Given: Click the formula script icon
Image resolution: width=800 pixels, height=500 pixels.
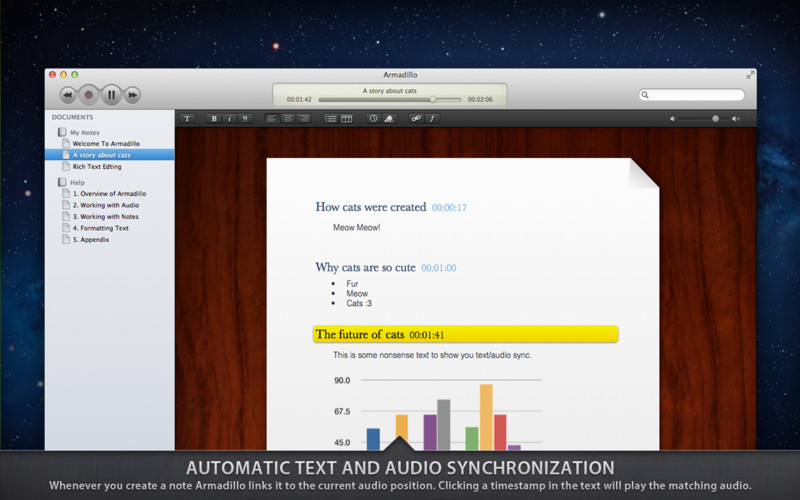Looking at the screenshot, I should [432, 118].
